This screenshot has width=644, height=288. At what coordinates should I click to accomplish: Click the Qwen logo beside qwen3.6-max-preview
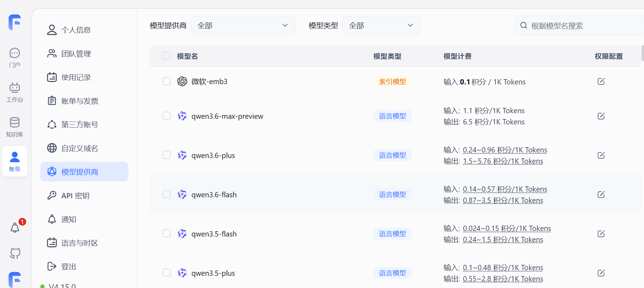pyautogui.click(x=182, y=116)
